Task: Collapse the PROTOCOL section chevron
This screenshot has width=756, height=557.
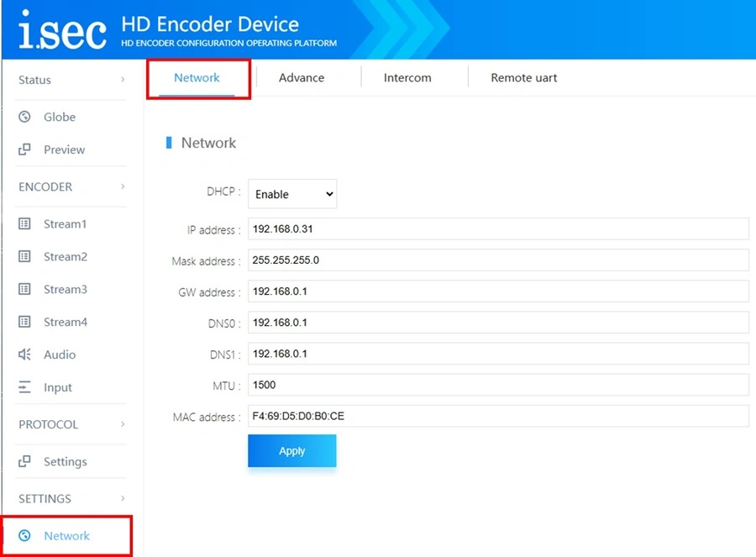Action: [x=123, y=424]
